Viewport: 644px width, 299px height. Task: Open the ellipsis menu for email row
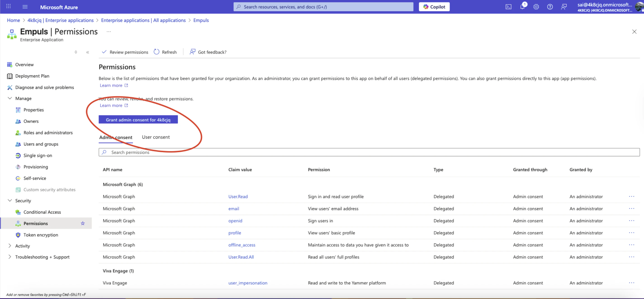tap(632, 209)
